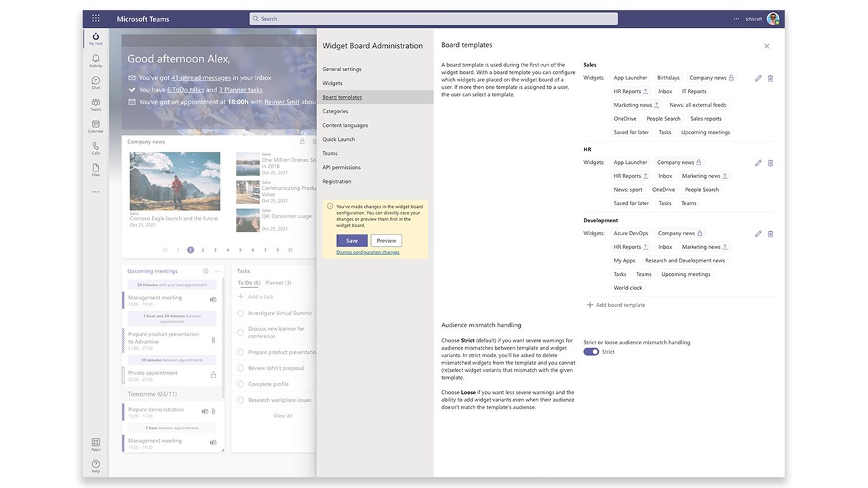Edit the Sales board template
Screen dimensions: 868x488
(758, 78)
